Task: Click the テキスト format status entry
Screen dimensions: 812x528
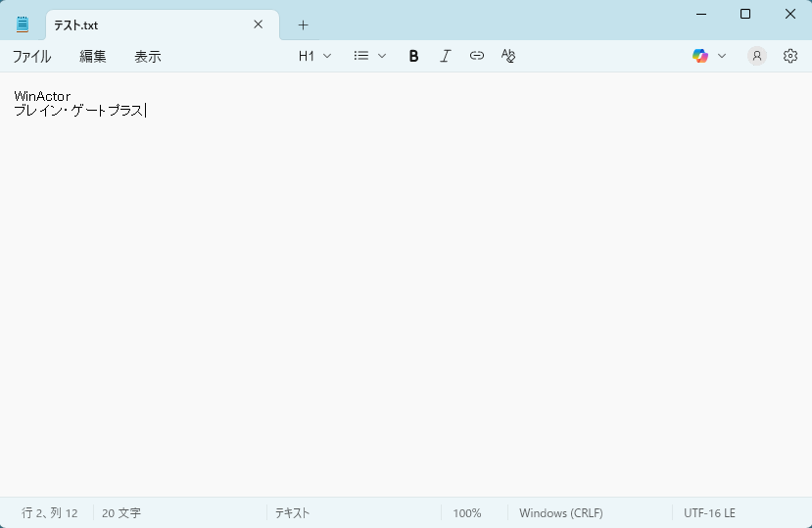Action: (x=292, y=513)
